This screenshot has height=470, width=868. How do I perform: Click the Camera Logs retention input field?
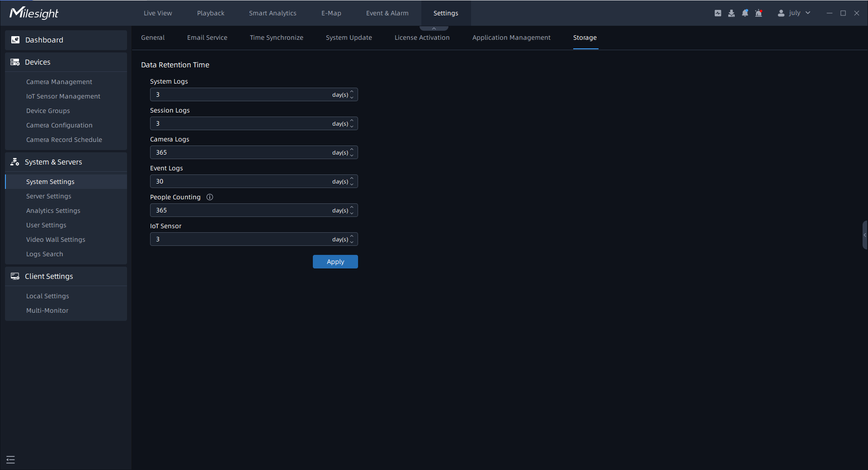pos(240,152)
